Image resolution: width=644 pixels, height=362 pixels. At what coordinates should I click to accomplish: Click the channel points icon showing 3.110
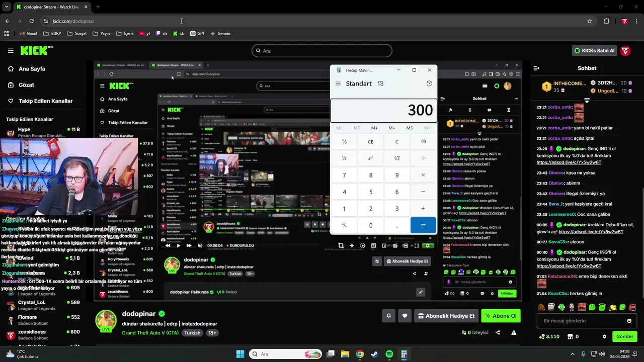pyautogui.click(x=549, y=336)
